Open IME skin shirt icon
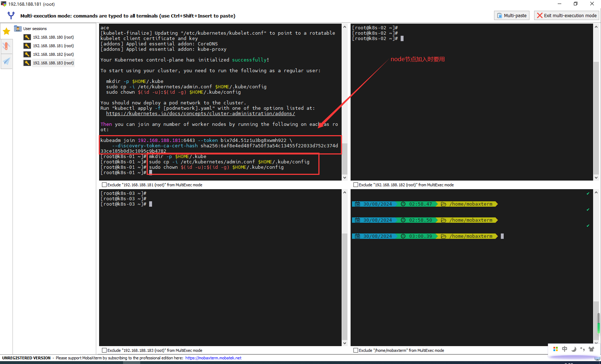This screenshot has width=601, height=364. [591, 349]
